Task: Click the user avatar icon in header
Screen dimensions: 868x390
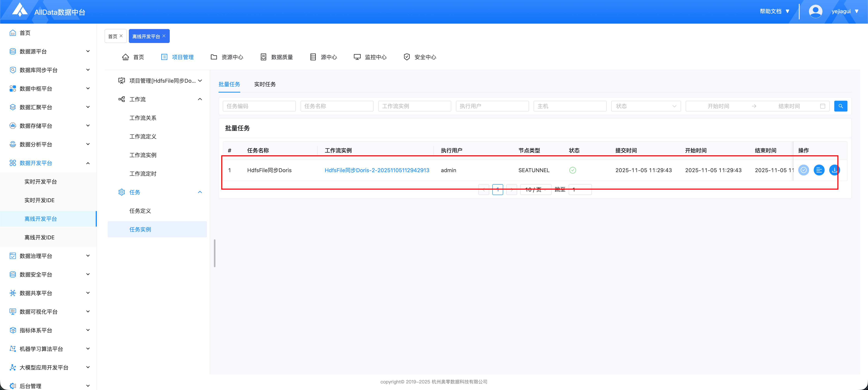Action: point(815,11)
